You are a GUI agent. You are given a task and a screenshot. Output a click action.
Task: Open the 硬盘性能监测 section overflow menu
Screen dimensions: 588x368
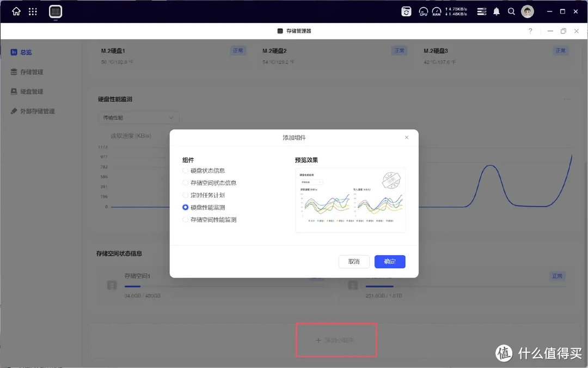[566, 99]
